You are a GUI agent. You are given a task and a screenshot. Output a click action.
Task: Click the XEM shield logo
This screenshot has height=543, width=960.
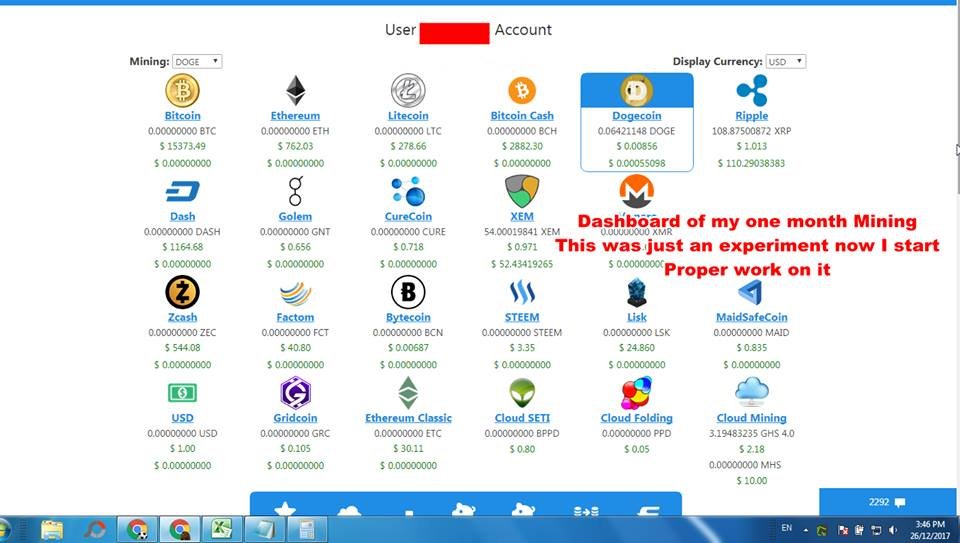(522, 191)
